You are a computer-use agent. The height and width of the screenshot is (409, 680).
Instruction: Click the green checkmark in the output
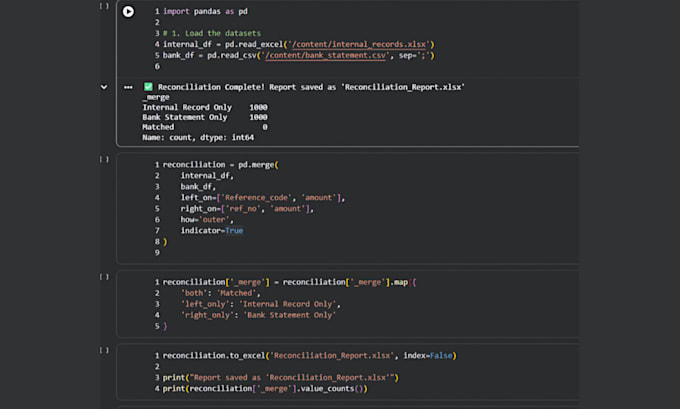point(148,87)
